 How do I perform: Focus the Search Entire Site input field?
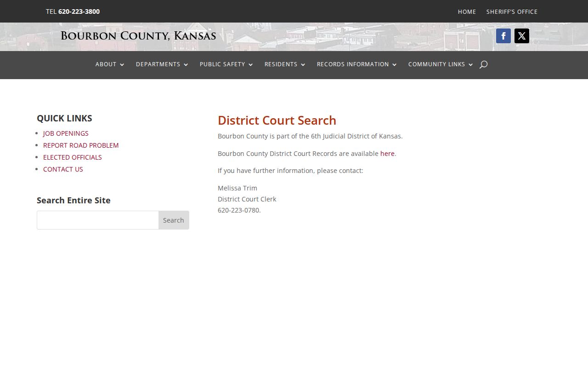coord(98,220)
